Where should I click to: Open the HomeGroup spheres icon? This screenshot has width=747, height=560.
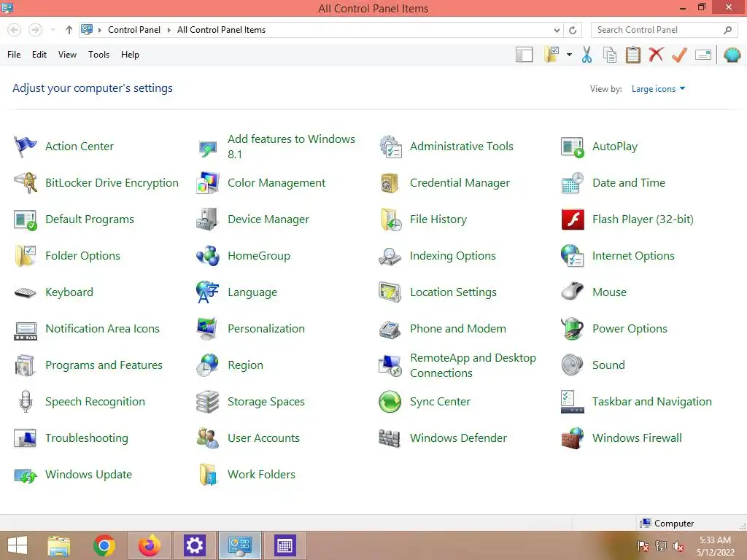(x=208, y=256)
